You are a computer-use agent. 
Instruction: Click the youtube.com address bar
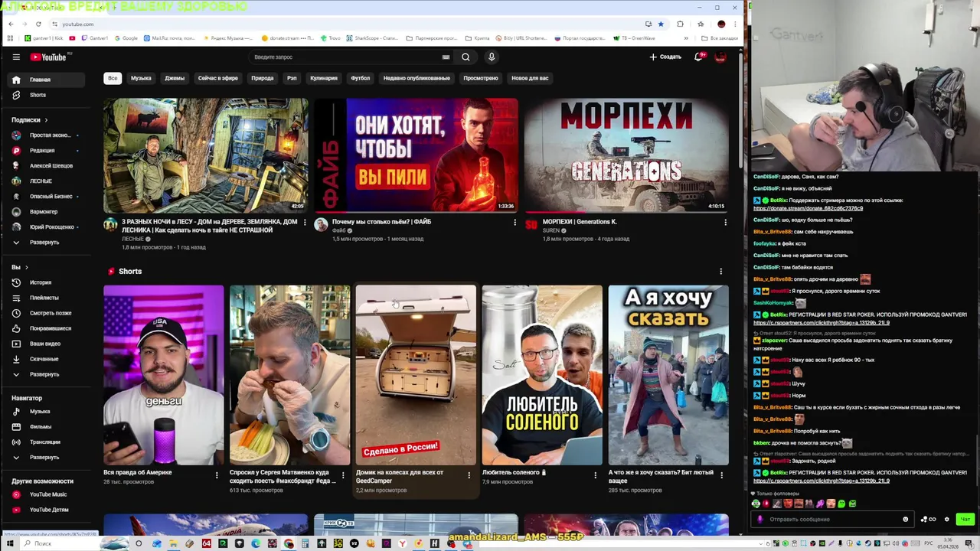pos(345,24)
